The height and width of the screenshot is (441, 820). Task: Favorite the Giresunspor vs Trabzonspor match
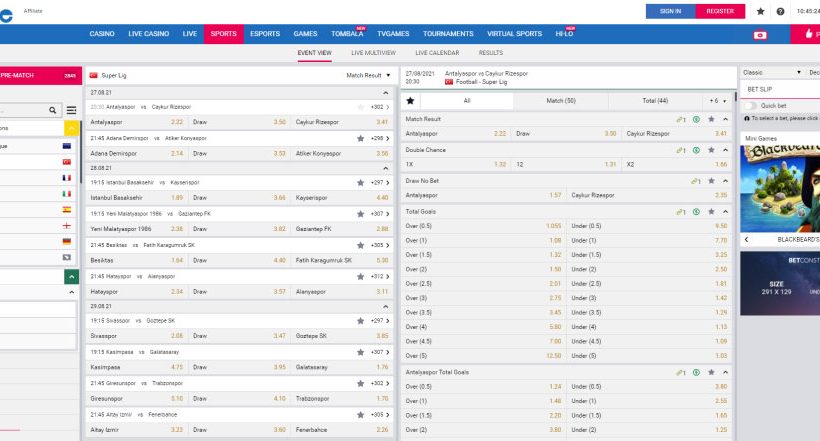pyautogui.click(x=360, y=383)
